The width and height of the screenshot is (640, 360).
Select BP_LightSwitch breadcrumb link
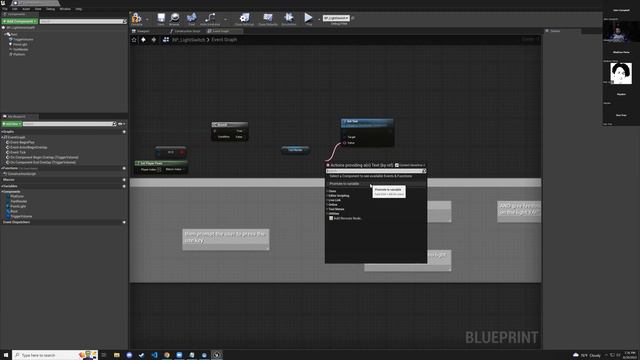(188, 40)
